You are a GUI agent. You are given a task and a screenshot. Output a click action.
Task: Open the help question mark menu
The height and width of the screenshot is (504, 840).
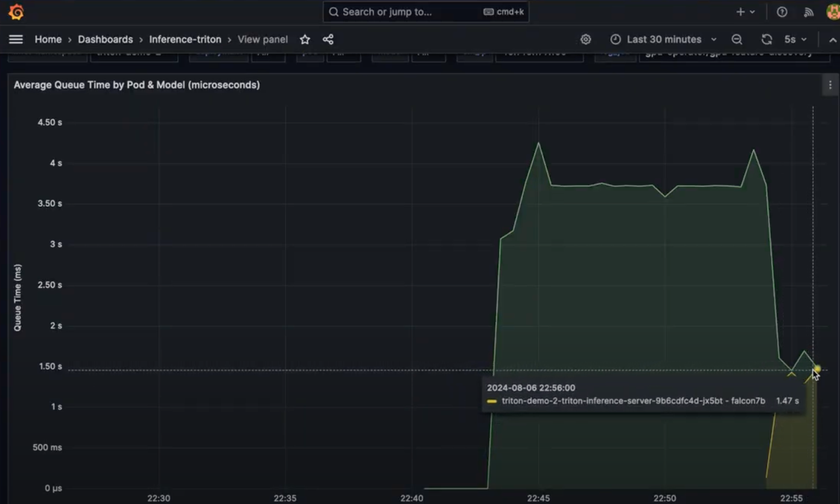782,12
